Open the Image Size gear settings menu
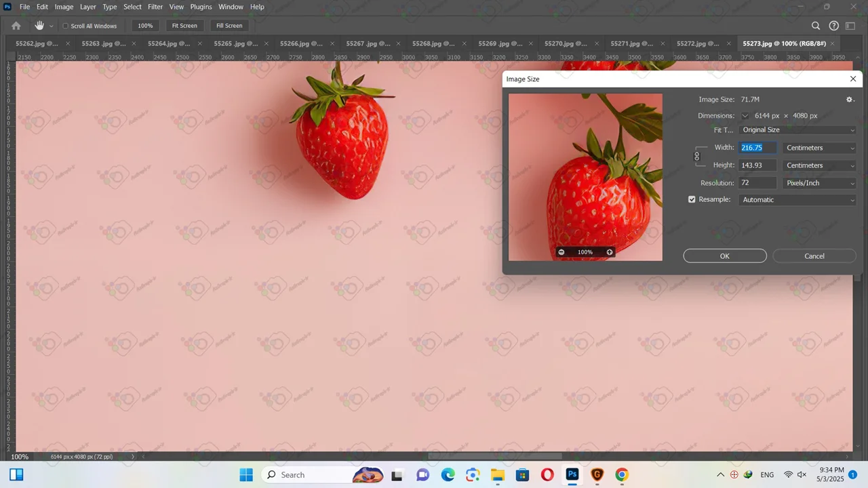868x488 pixels. point(850,100)
